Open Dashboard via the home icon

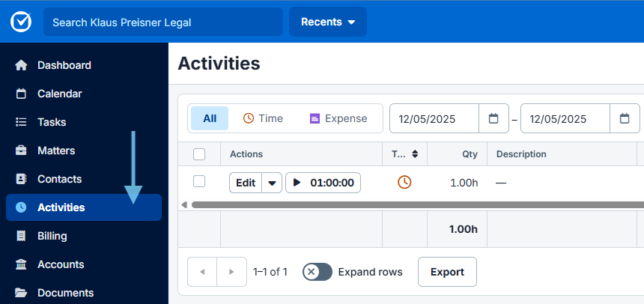click(21, 65)
